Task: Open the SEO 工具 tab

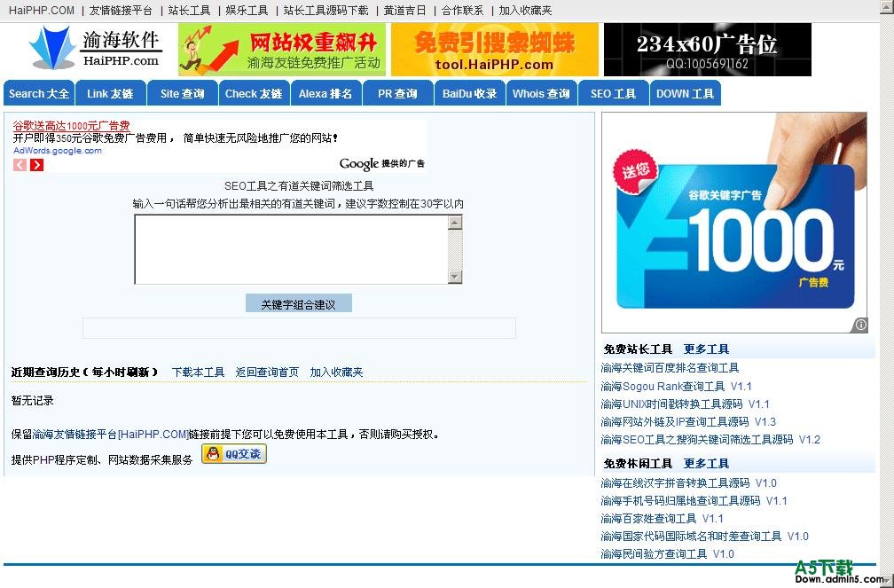Action: pyautogui.click(x=613, y=93)
